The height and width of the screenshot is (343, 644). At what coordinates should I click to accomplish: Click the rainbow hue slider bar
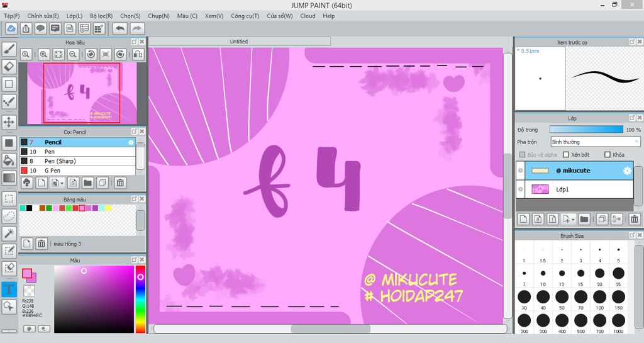140,299
